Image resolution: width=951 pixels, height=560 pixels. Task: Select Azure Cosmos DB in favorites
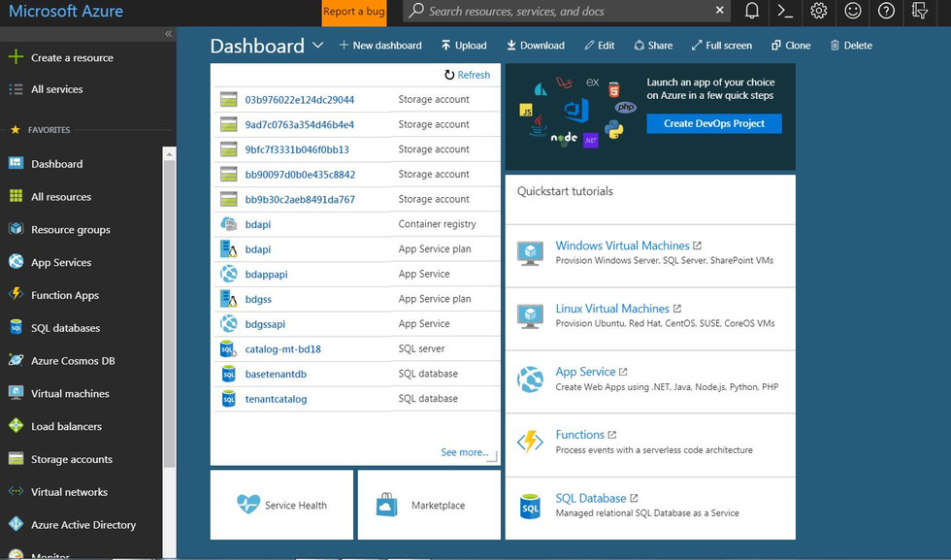[x=73, y=360]
